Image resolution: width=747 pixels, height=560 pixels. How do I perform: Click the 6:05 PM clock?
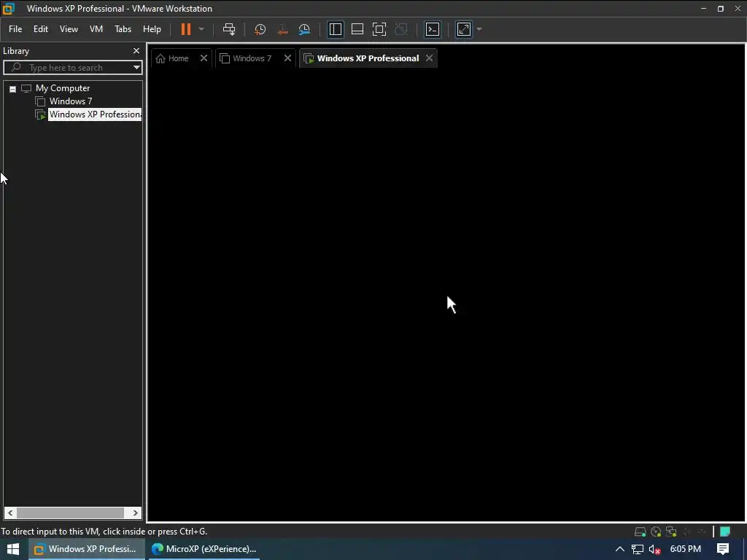686,549
